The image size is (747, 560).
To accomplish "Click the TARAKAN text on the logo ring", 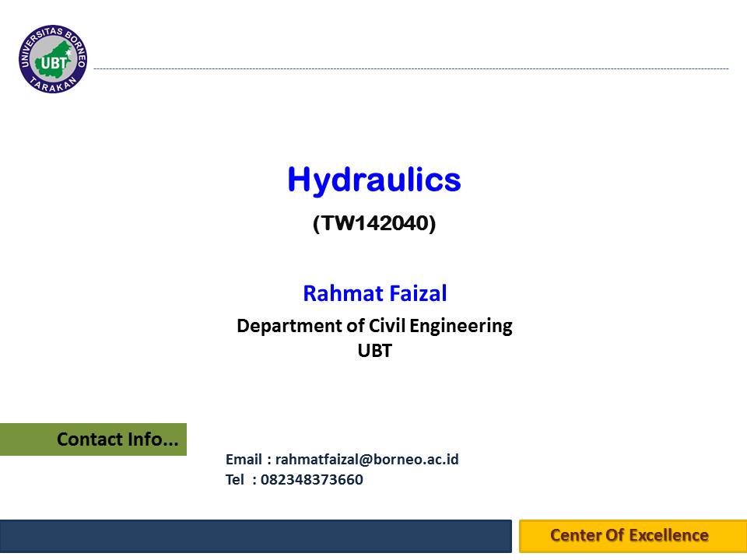I will (53, 87).
